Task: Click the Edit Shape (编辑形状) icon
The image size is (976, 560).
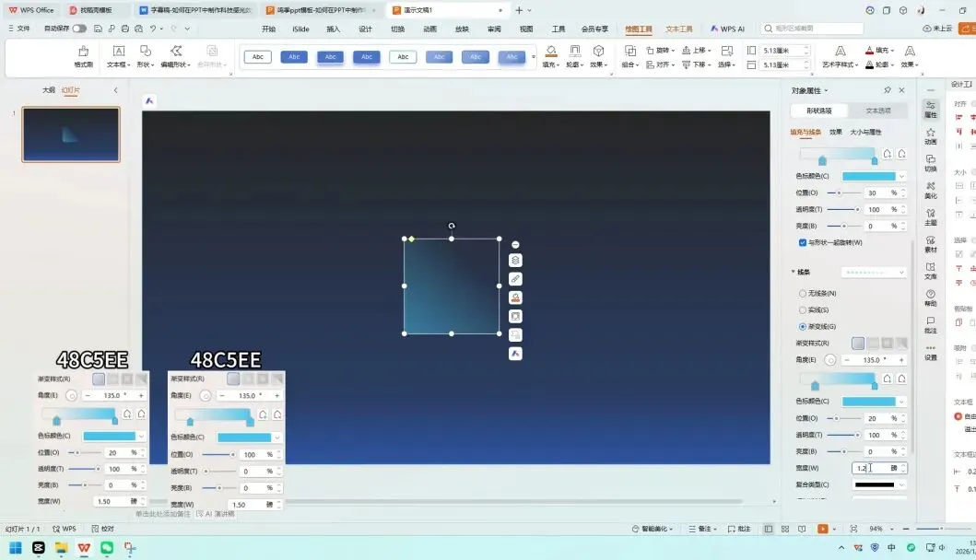Action: [x=176, y=51]
